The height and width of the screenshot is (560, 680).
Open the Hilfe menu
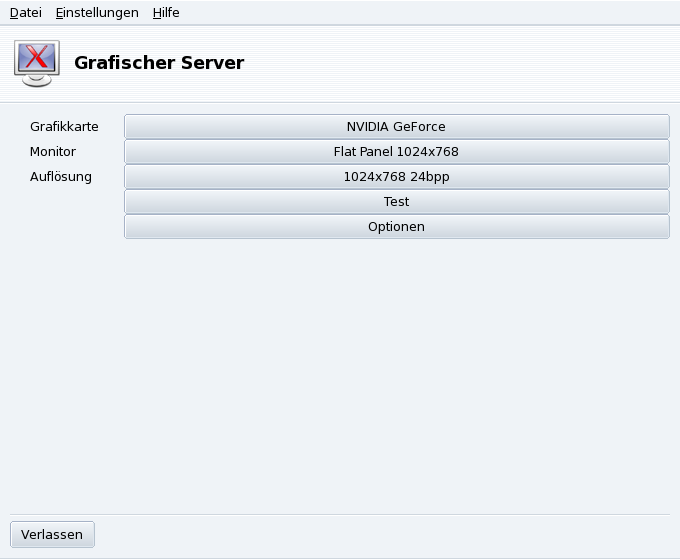166,13
